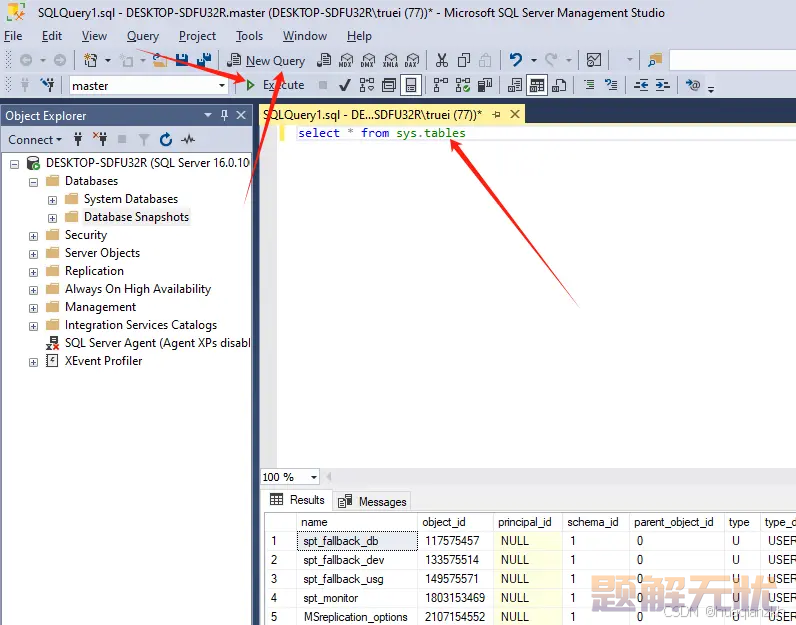
Task: Toggle IntelliSense Enabled icon
Action: (x=411, y=85)
